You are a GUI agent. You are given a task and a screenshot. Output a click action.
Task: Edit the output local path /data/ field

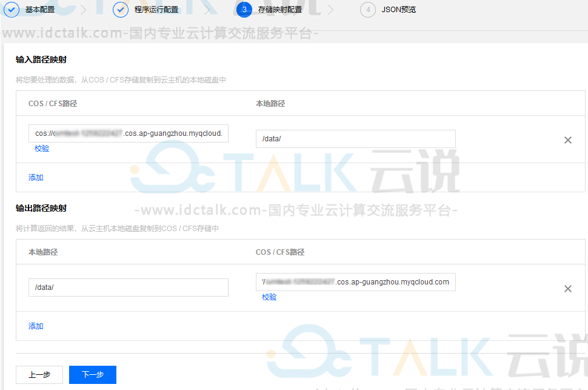[129, 287]
